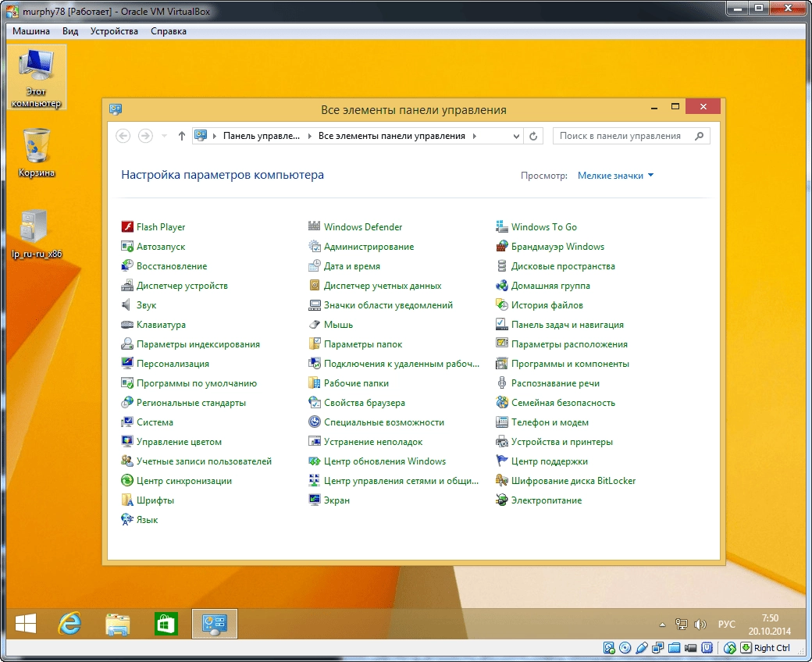
Task: Expand the recent locations dropdown arrow
Action: pos(164,136)
